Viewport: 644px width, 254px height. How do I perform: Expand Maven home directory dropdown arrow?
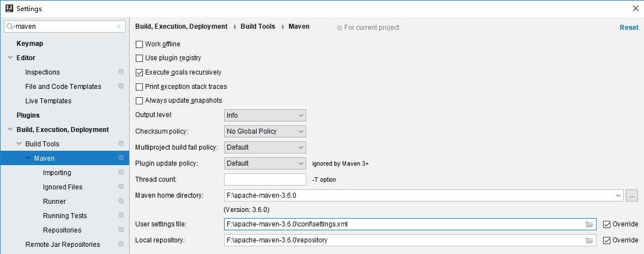[x=619, y=195]
